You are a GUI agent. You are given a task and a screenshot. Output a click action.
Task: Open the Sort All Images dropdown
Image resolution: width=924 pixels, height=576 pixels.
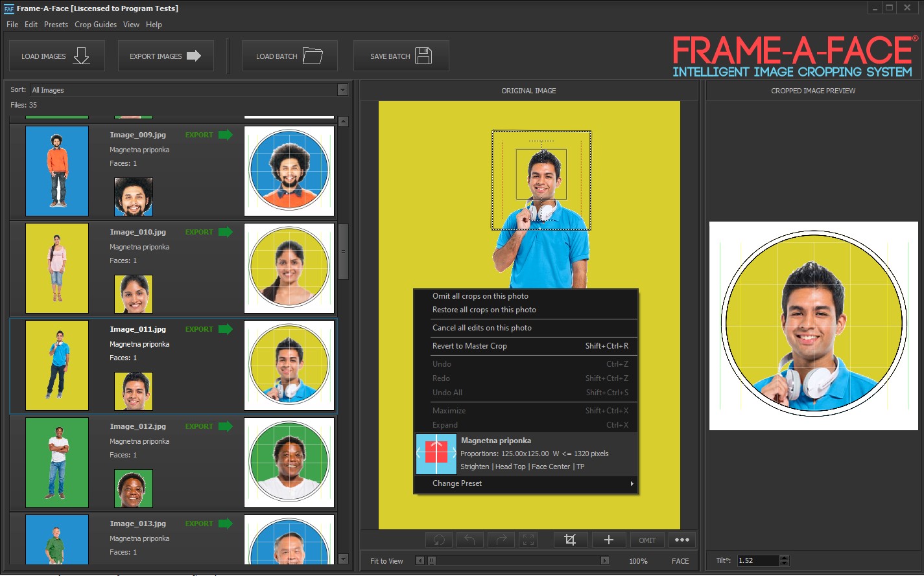pos(342,90)
